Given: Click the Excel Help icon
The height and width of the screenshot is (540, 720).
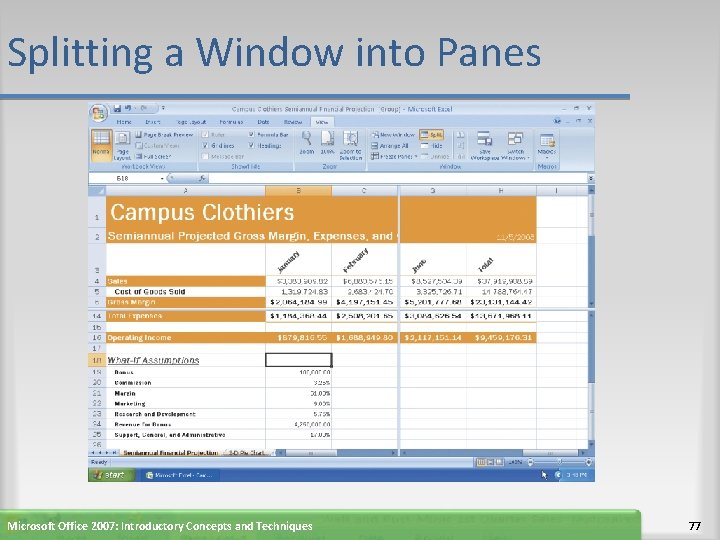Looking at the screenshot, I should (557, 121).
